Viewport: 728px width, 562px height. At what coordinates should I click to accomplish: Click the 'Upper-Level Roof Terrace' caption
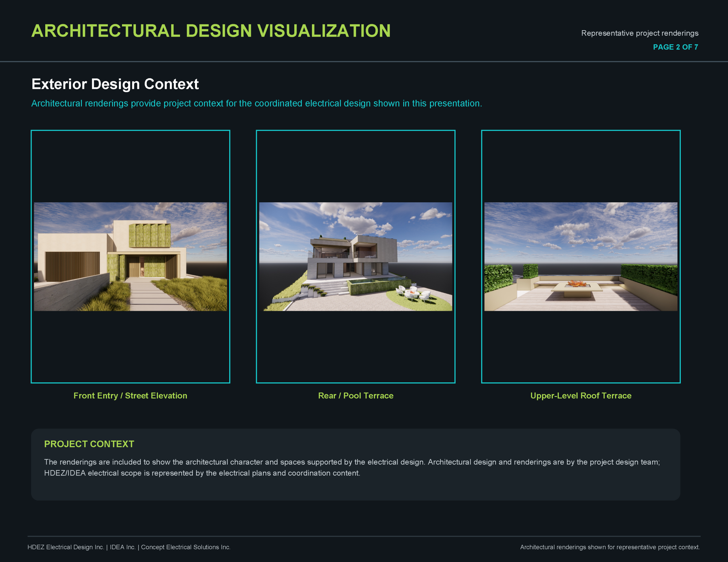(581, 396)
